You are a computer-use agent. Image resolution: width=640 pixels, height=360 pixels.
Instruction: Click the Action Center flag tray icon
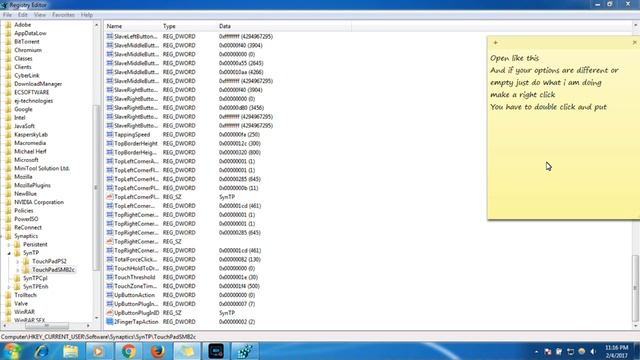point(559,351)
